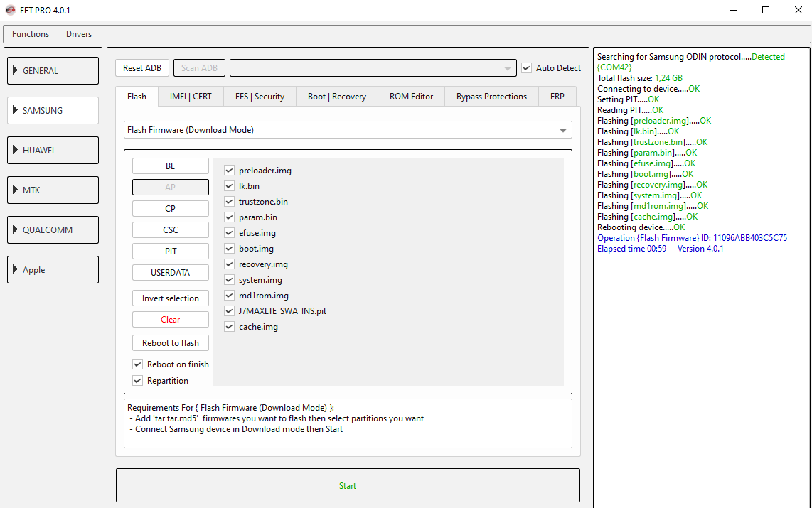Click the red Clear button
The image size is (812, 508).
(171, 320)
